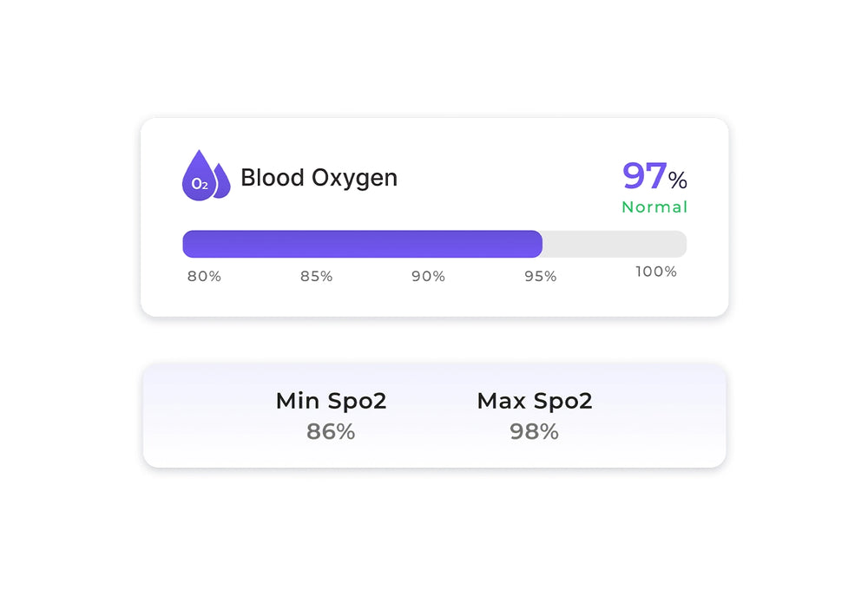Click where the purple fill meets the gray track

coord(542,244)
